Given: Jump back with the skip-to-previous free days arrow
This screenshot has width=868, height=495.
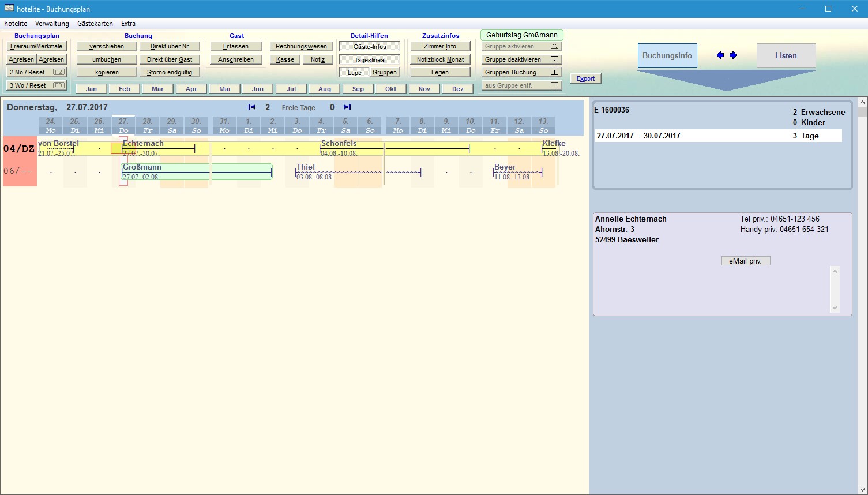Looking at the screenshot, I should click(x=251, y=107).
